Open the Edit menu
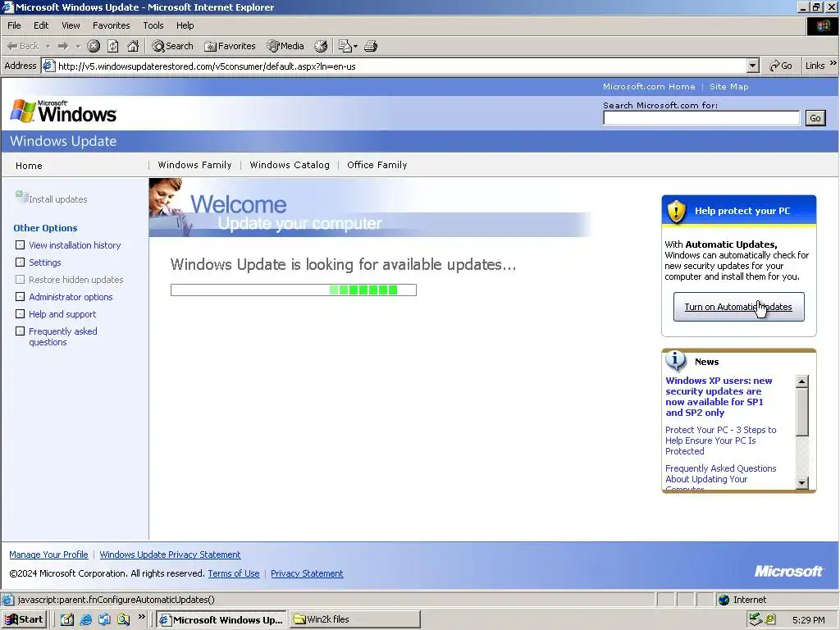840x630 pixels. pyautogui.click(x=41, y=25)
